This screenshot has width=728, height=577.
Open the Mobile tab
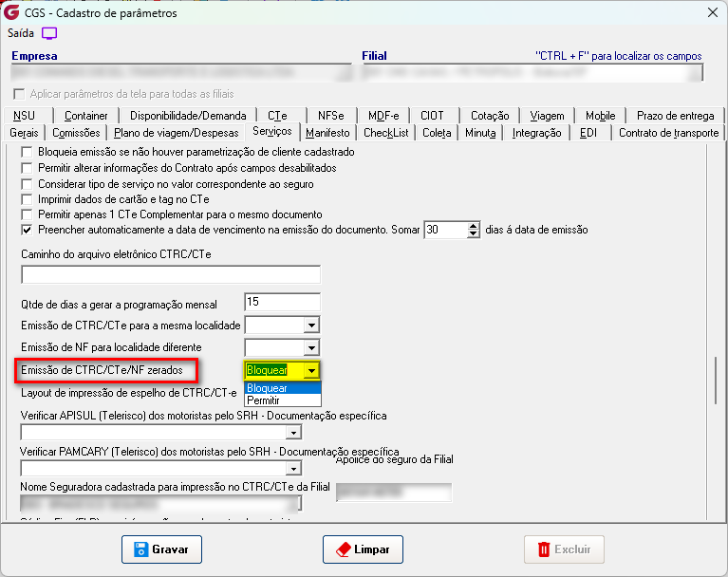(600, 116)
